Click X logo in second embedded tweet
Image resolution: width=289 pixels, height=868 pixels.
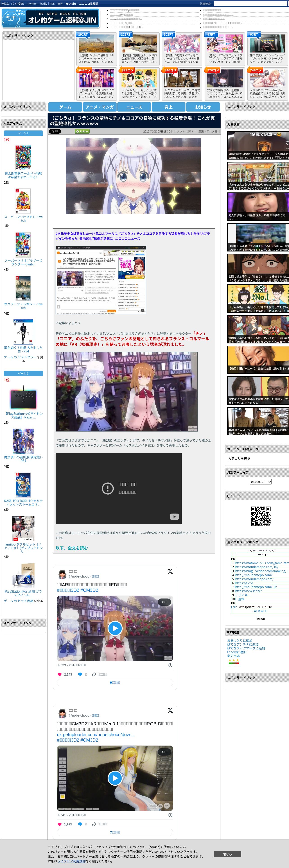pyautogui.click(x=170, y=710)
